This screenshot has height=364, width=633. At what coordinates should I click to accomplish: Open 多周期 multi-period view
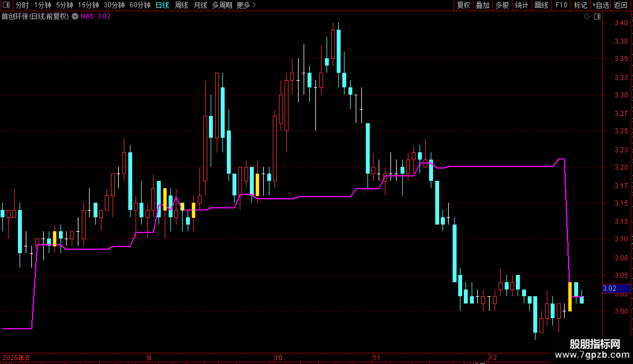click(222, 5)
